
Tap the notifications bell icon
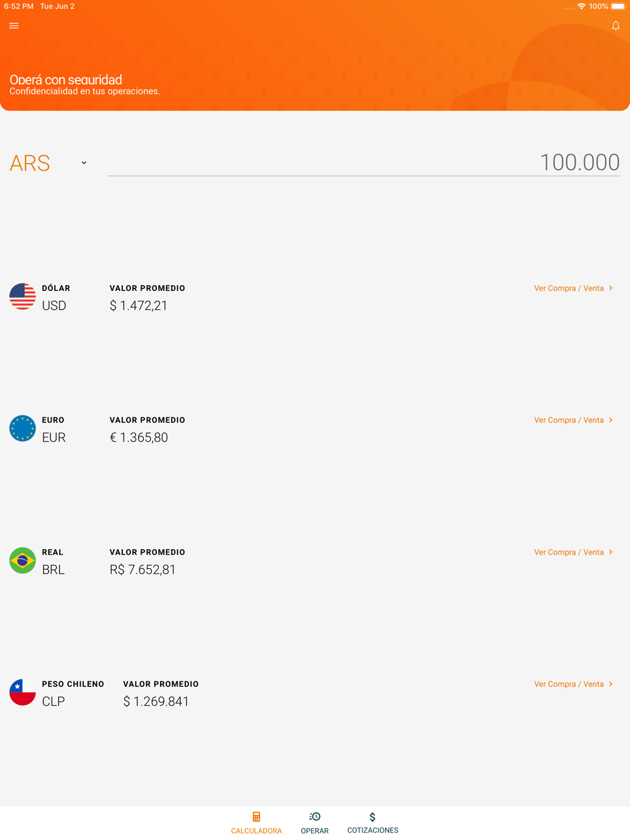click(616, 26)
